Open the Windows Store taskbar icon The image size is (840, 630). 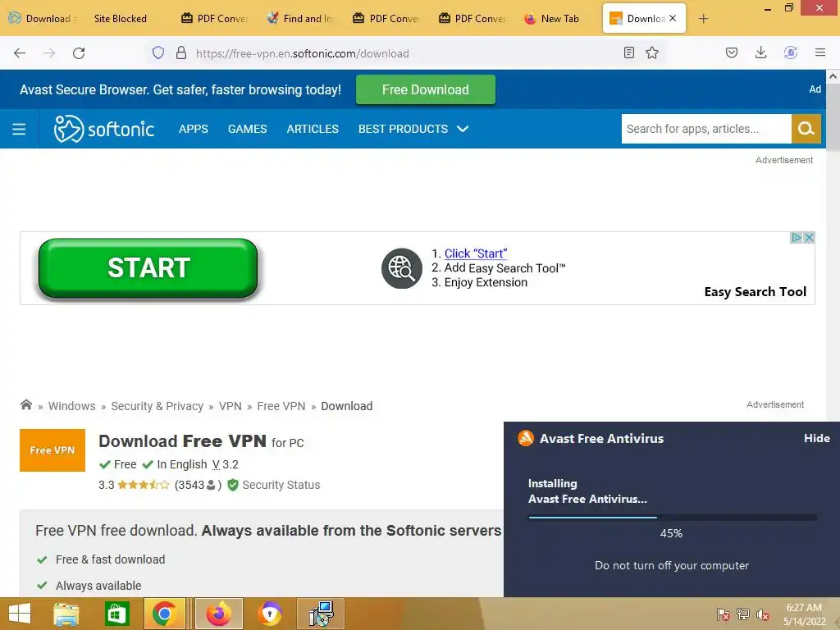click(116, 614)
